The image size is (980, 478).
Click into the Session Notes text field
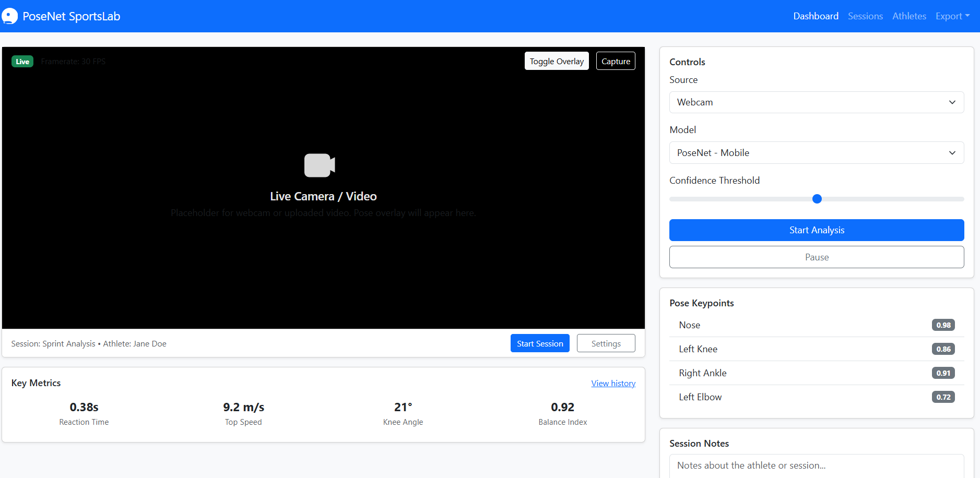817,465
